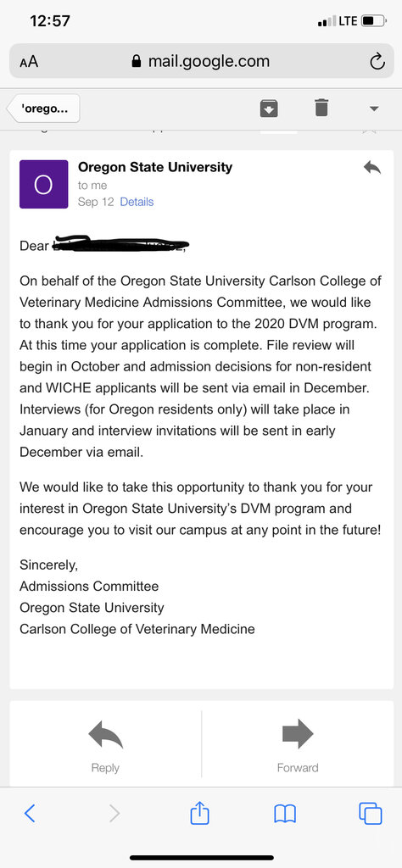Open the AA text size menu
Image resolution: width=402 pixels, height=868 pixels.
[29, 62]
